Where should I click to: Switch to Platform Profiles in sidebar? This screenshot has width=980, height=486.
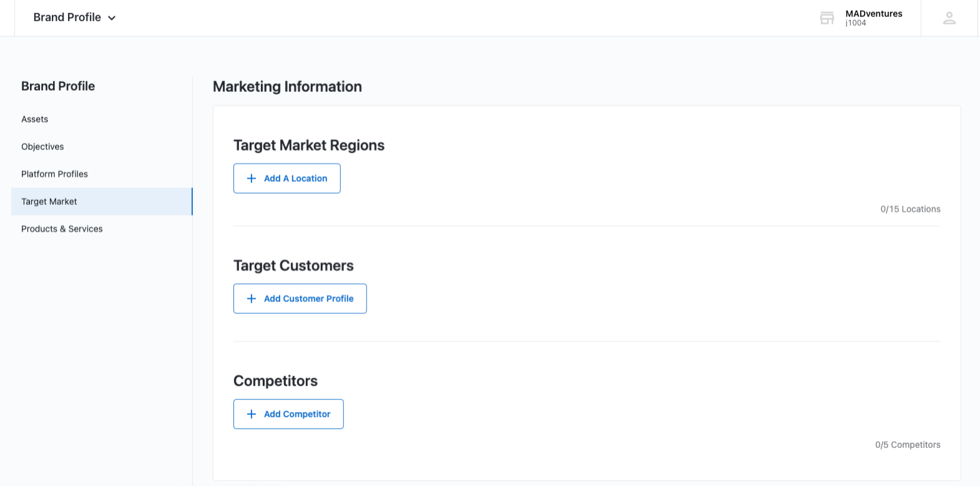[54, 174]
